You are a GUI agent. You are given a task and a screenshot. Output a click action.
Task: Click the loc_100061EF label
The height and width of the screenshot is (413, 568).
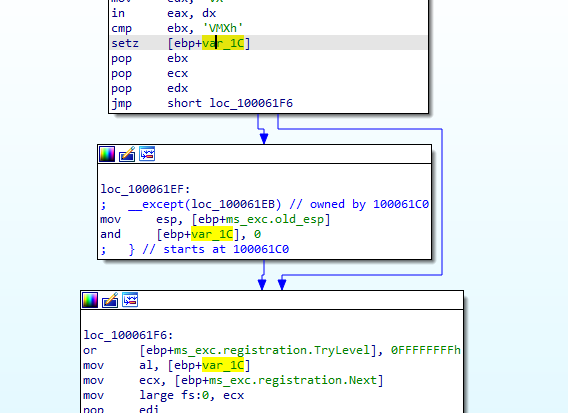[145, 189]
